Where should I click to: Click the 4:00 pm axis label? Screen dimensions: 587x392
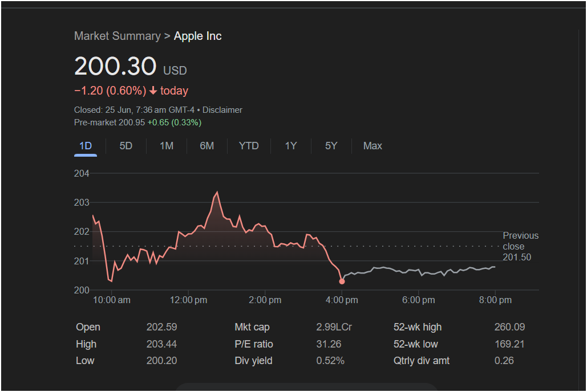click(342, 300)
